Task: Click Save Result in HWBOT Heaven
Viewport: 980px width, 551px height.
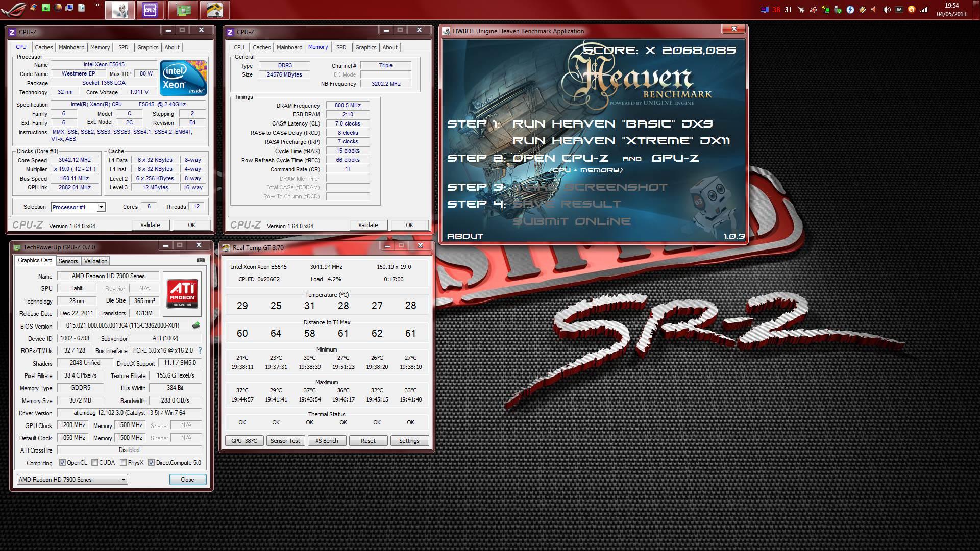Action: [567, 204]
